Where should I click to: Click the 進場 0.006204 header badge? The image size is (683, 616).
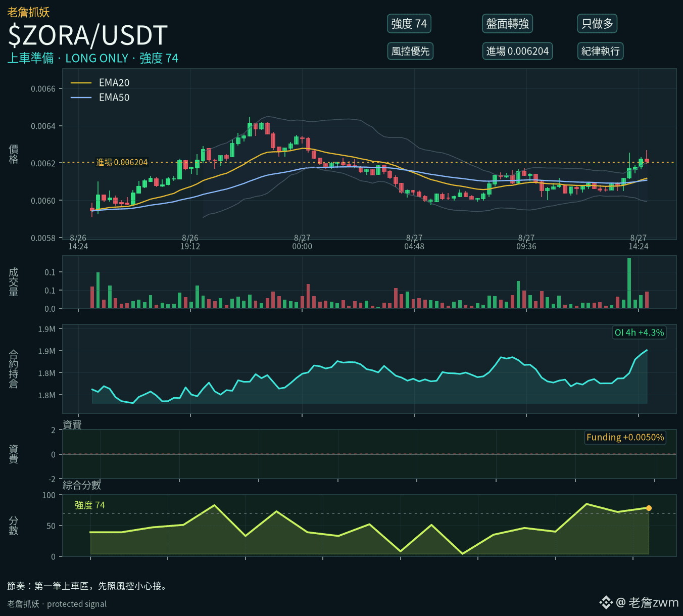click(517, 51)
